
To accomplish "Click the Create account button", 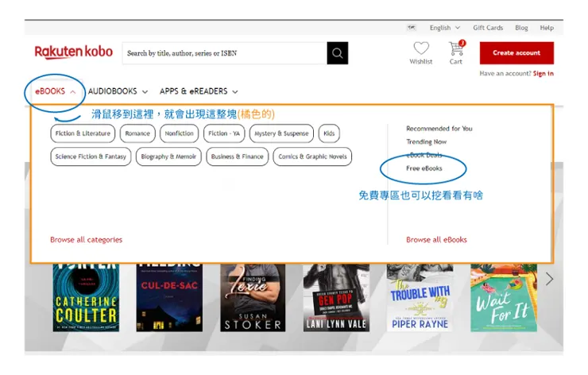I will pyautogui.click(x=516, y=53).
